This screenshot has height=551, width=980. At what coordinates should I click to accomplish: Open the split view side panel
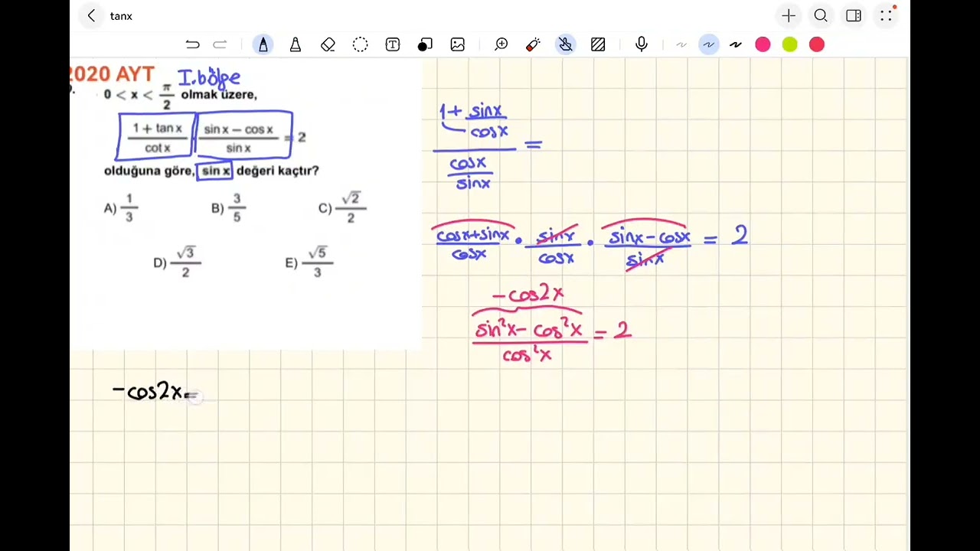[854, 15]
